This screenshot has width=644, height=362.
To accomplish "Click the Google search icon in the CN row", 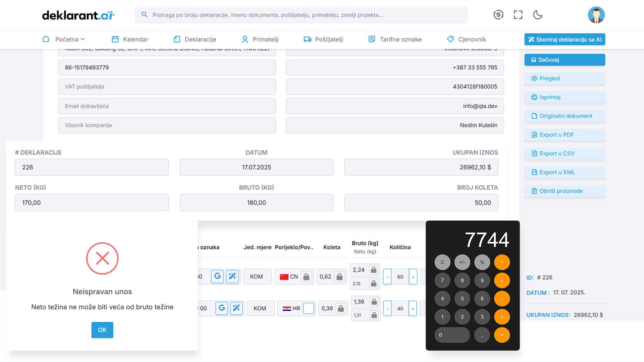I will coord(217,277).
